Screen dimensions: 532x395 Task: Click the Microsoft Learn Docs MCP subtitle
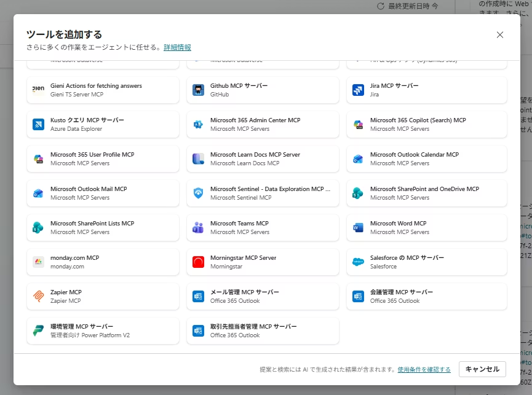(x=245, y=163)
